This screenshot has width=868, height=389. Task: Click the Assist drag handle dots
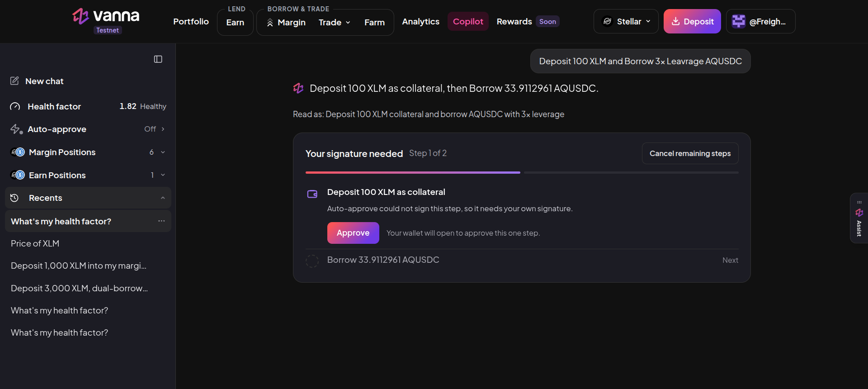tap(859, 202)
